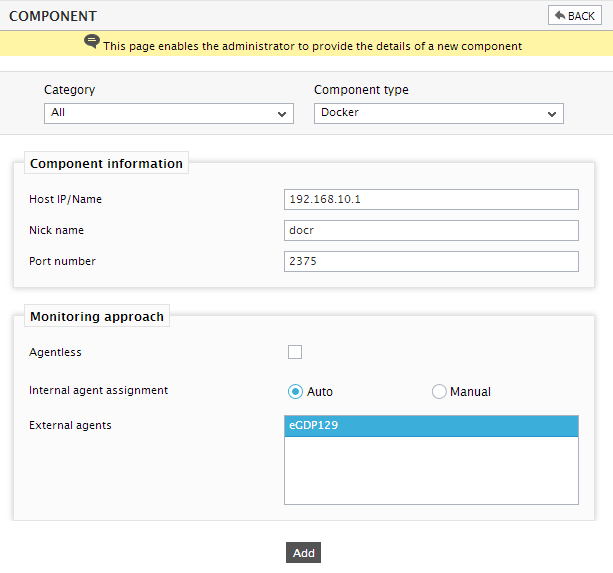613x573 pixels.
Task: Click the BACK arrow icon
Action: coord(560,16)
